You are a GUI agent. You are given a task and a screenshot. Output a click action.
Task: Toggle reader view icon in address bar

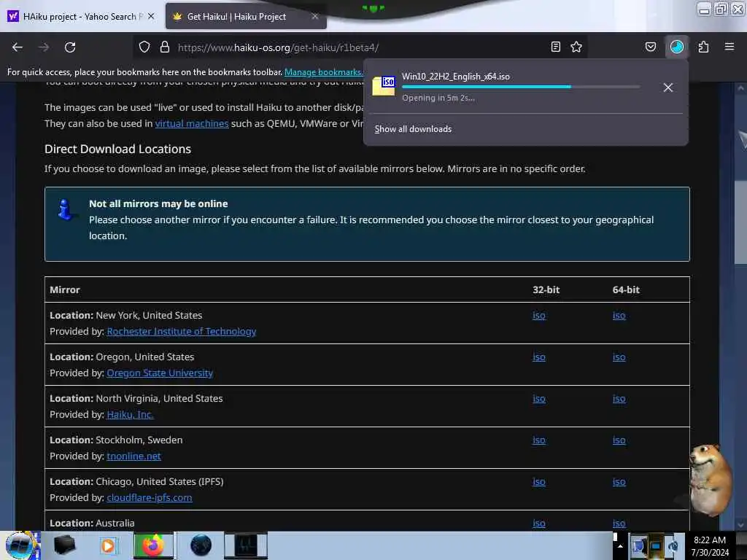click(555, 47)
